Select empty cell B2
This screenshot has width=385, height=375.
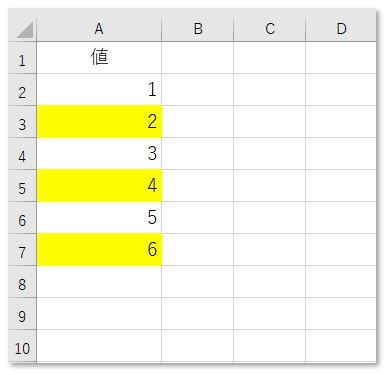click(198, 90)
